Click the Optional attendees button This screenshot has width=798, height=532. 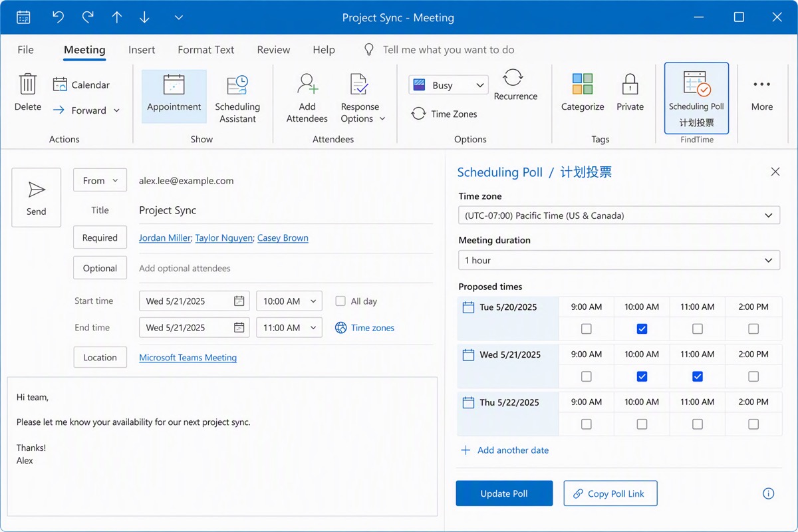[100, 268]
